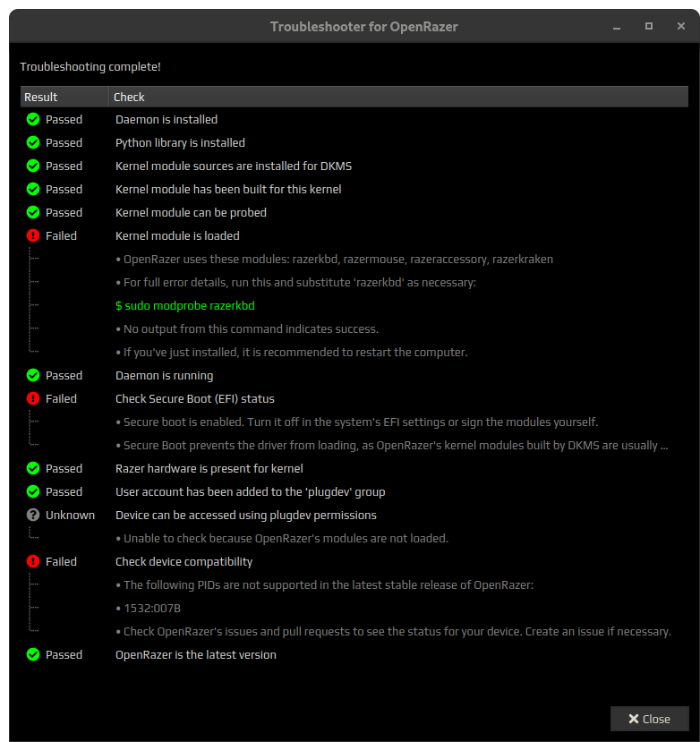Screen dimensions: 700x742
Task: Select 'Kernel module sources are installed for DKMS'
Action: click(234, 166)
